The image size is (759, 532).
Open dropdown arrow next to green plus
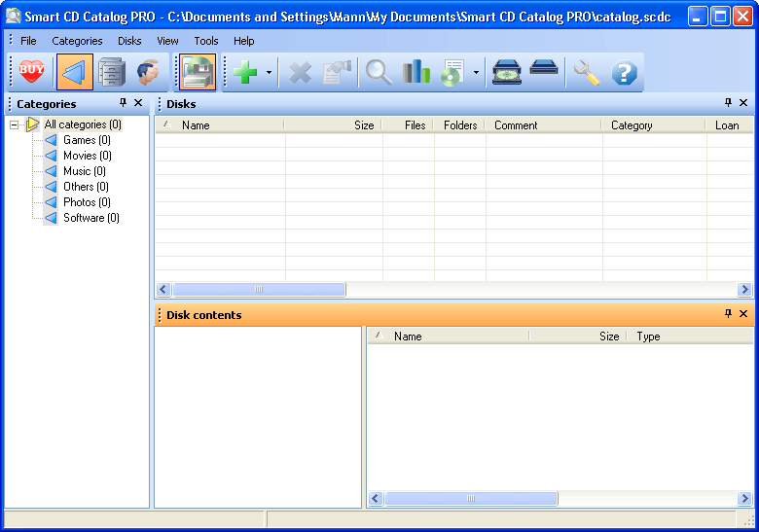pyautogui.click(x=270, y=73)
